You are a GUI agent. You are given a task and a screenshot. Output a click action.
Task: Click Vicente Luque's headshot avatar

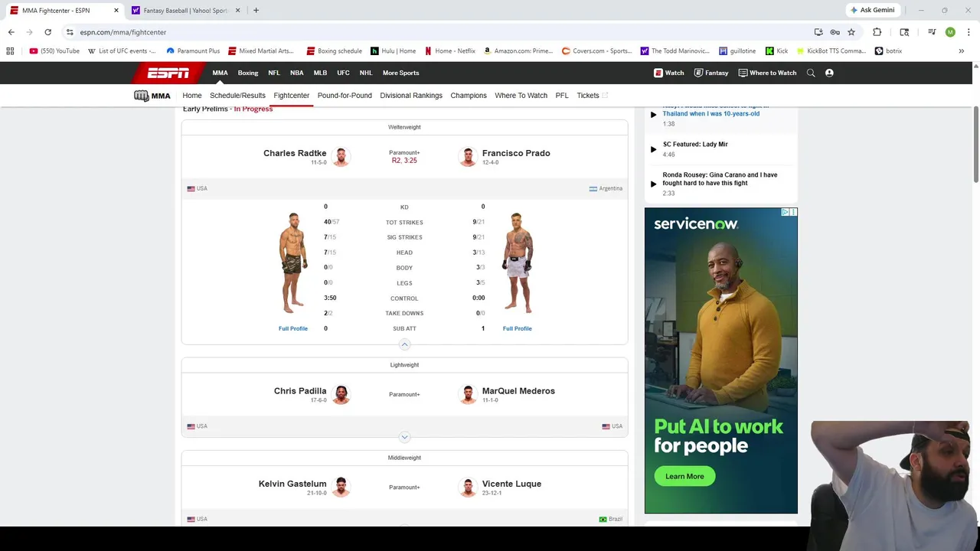pyautogui.click(x=468, y=487)
